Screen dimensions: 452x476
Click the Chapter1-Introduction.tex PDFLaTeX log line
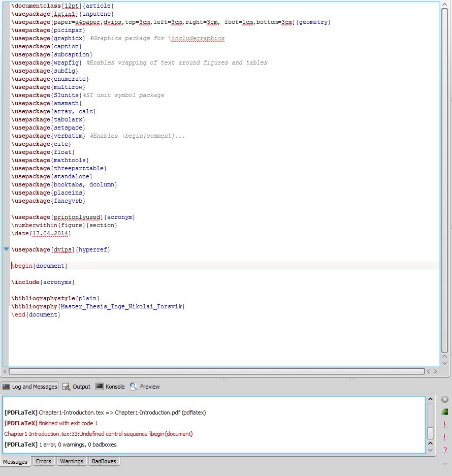[105, 412]
